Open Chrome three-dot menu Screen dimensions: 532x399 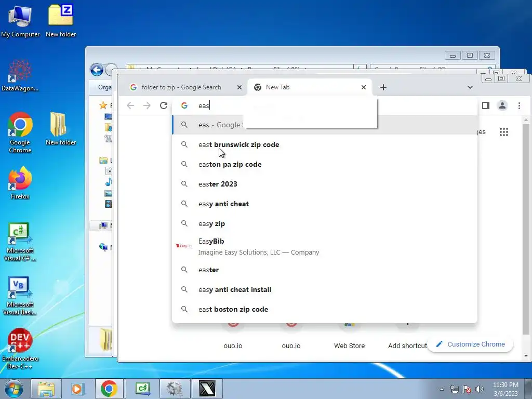519,105
